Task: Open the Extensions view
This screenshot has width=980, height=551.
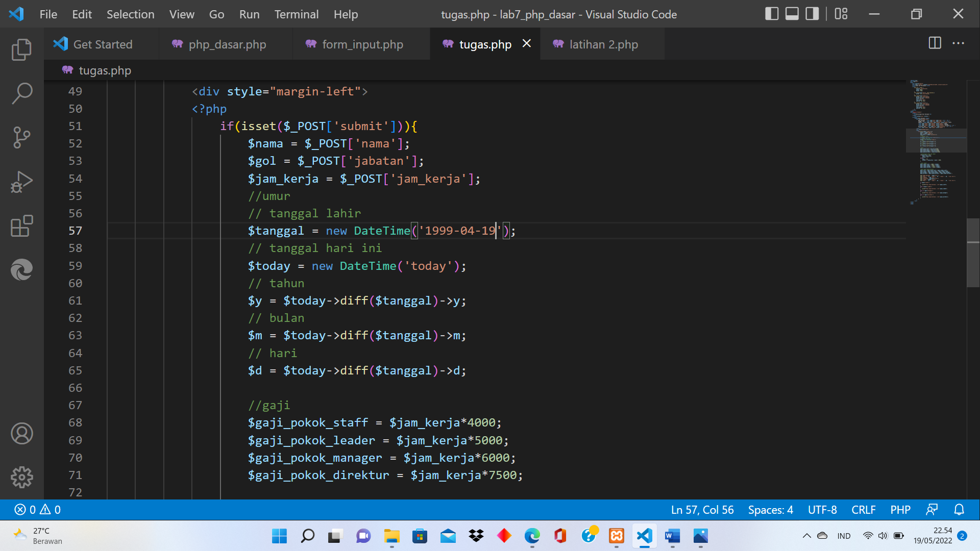Action: pos(21,226)
